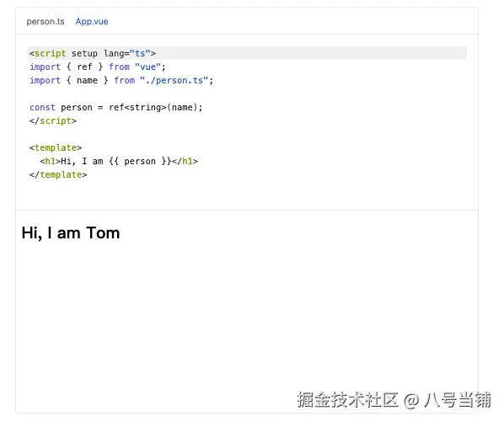Click the const person declaration line
Viewport: 504px width, 422px height.
[x=116, y=107]
